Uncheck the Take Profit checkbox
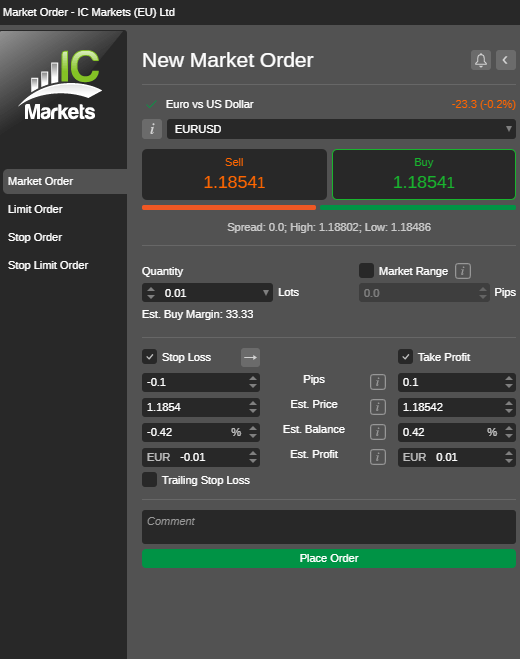 (406, 357)
